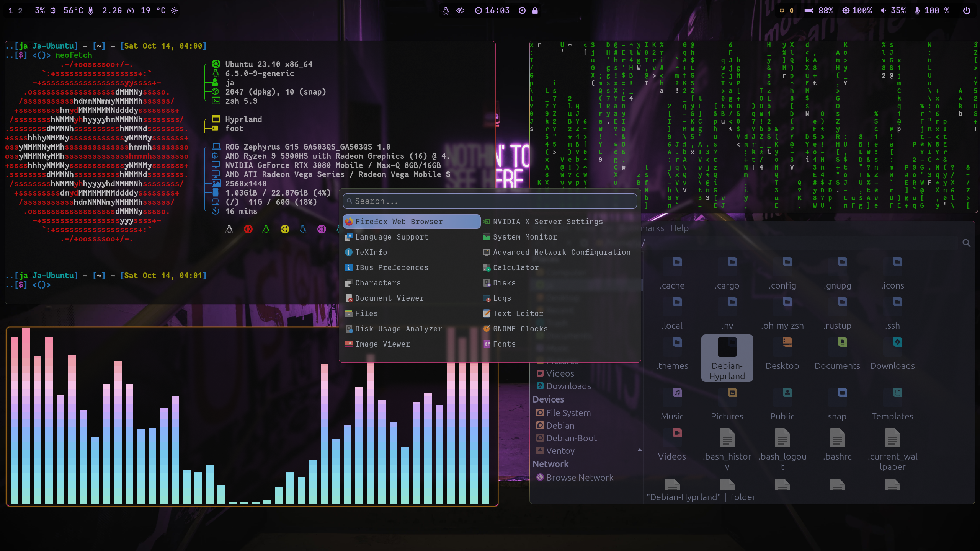
Task: Click the file manager search magnifier icon
Action: (966, 243)
